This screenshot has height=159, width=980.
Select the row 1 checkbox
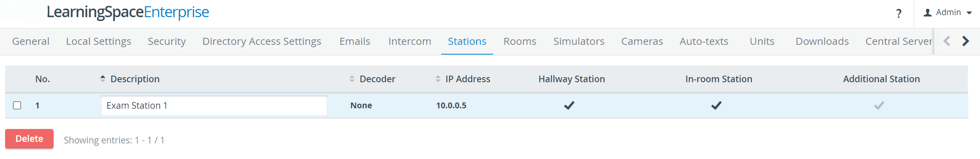tap(17, 105)
